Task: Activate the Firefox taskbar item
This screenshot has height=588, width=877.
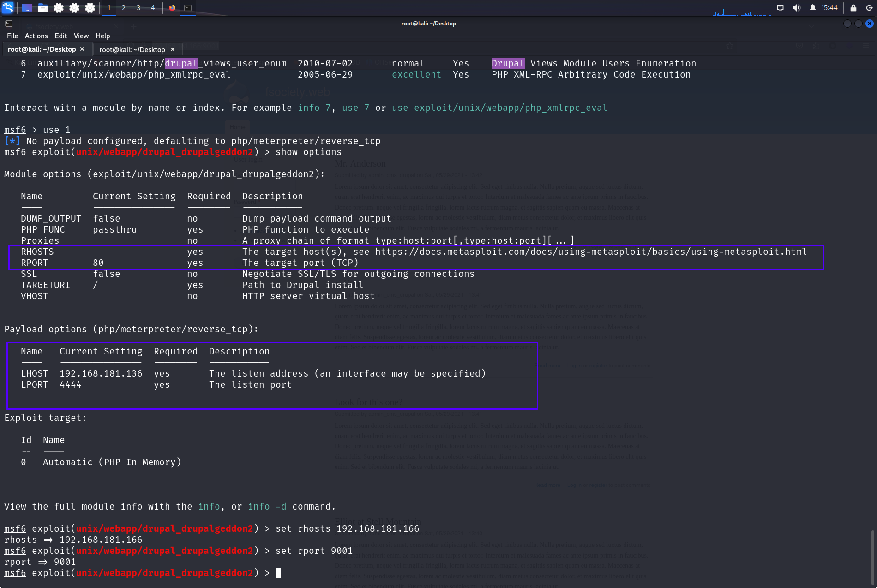Action: tap(172, 8)
